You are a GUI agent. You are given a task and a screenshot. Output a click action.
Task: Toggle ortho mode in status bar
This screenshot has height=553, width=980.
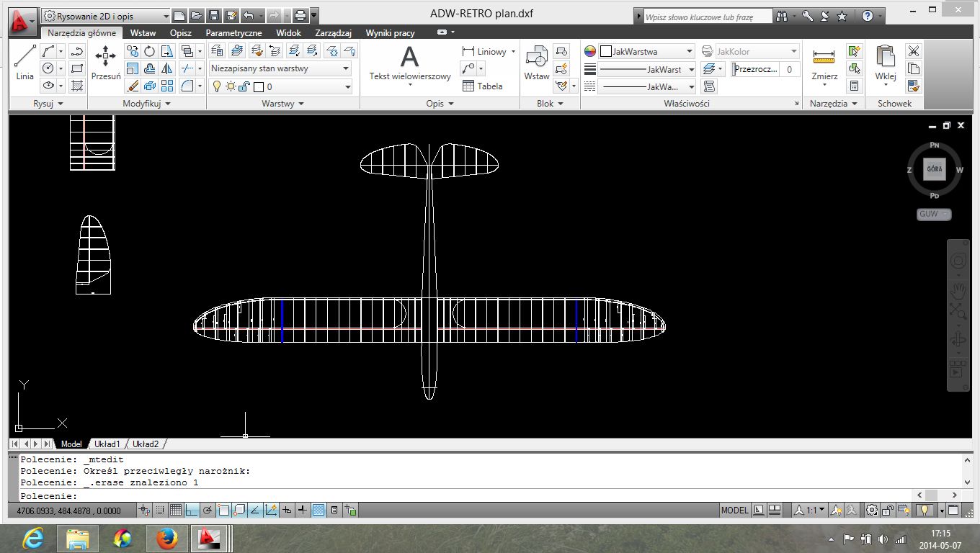pos(192,511)
